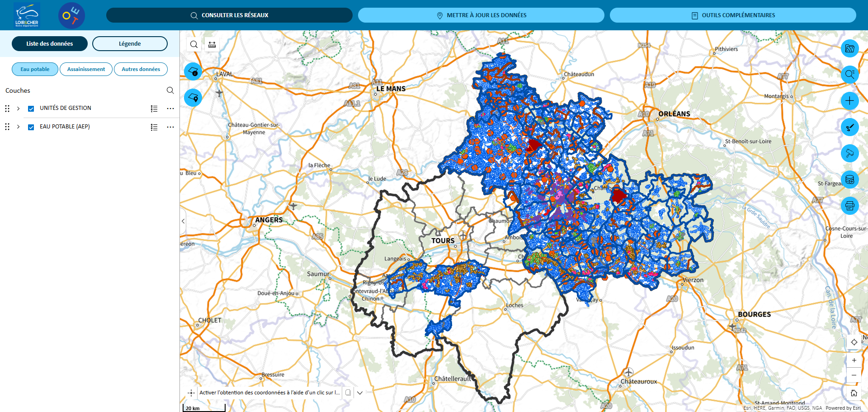Grab the UNITÉS DE GESTION drag handle
868x412 pixels.
tap(7, 109)
